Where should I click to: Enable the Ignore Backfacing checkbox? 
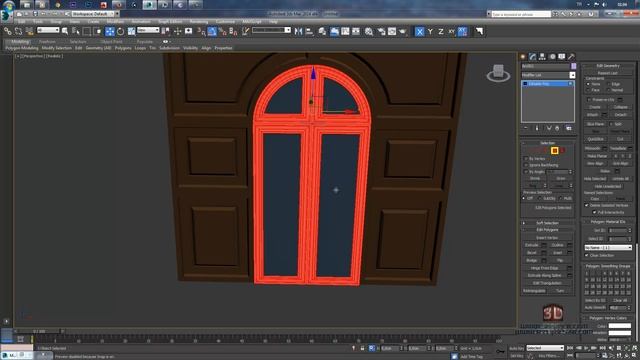[526, 165]
